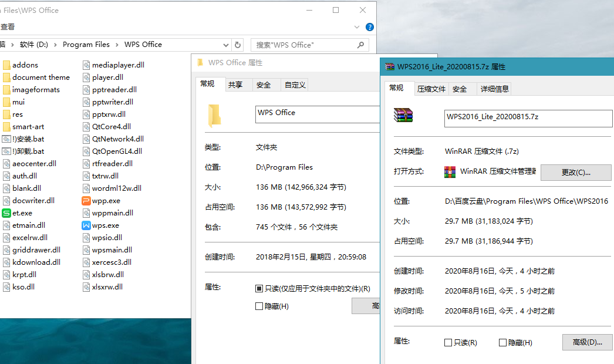Expand the address bar history dropdown
The height and width of the screenshot is (364, 614).
pyautogui.click(x=227, y=45)
